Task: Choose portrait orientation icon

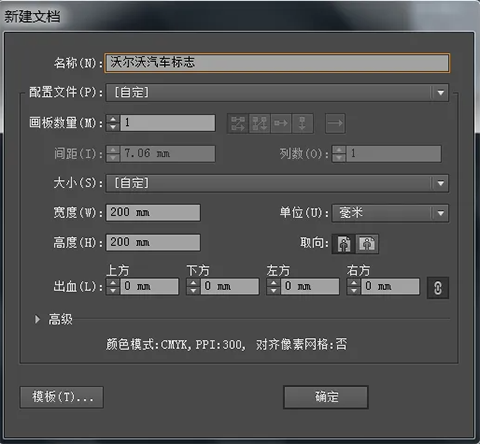Action: tap(344, 244)
